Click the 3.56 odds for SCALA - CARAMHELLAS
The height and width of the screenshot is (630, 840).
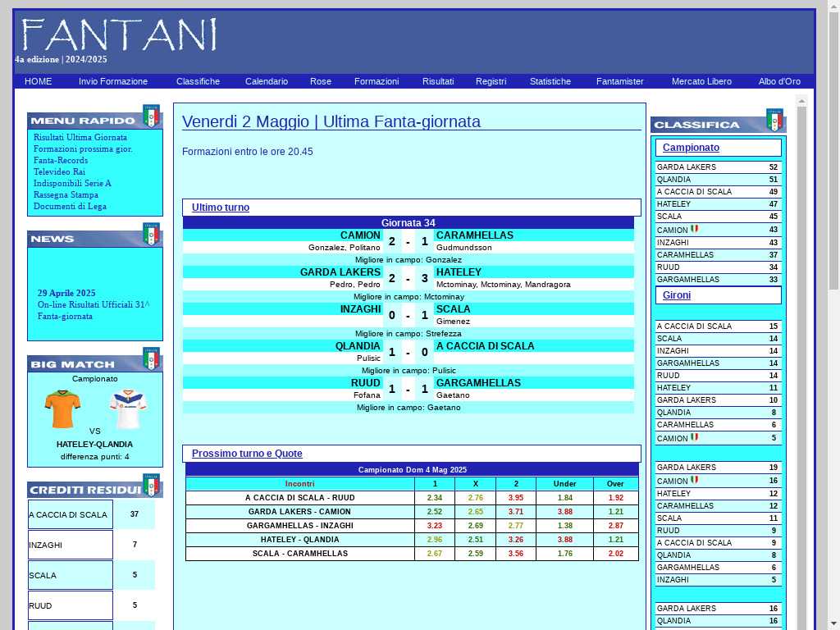[x=515, y=554]
